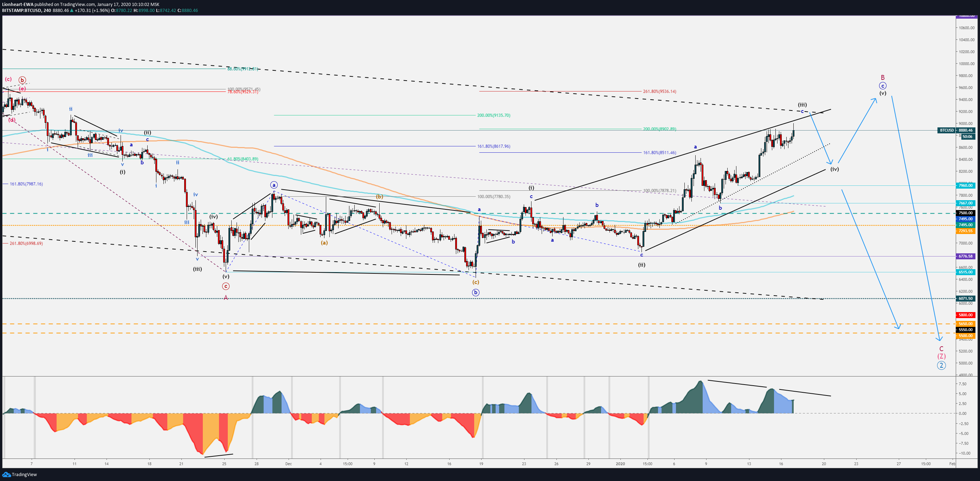The height and width of the screenshot is (481, 980).
Task: Click the red wave B label at top right
Action: [883, 78]
